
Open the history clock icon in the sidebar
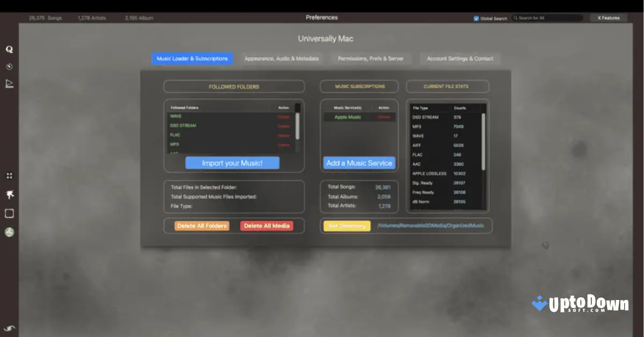click(x=9, y=67)
